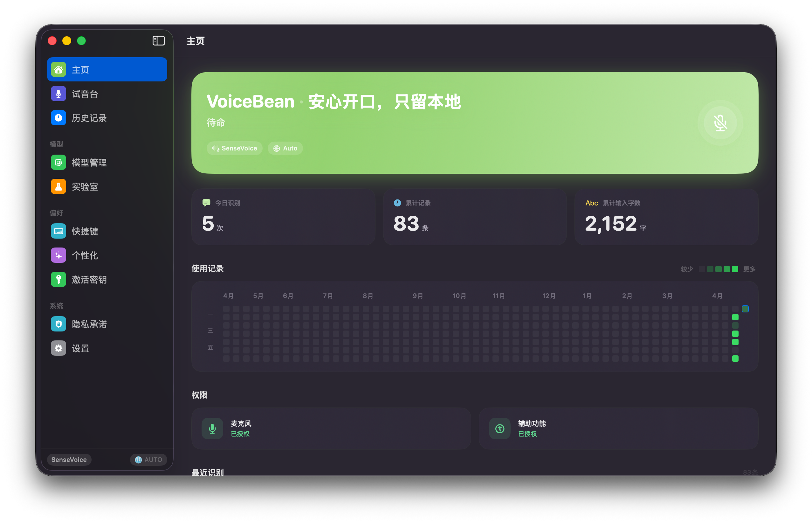
Task: Open the Auto language selector in banner
Action: 285,148
